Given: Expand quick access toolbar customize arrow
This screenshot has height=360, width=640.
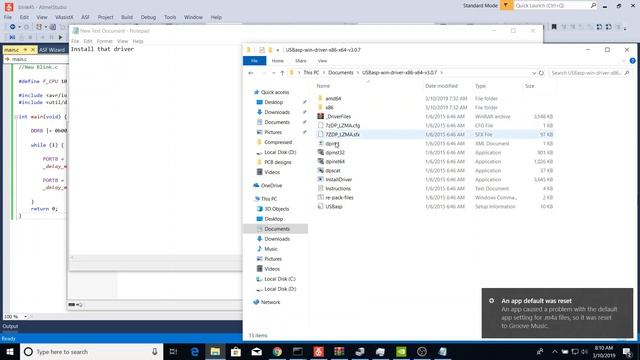Looking at the screenshot, I should (x=278, y=50).
